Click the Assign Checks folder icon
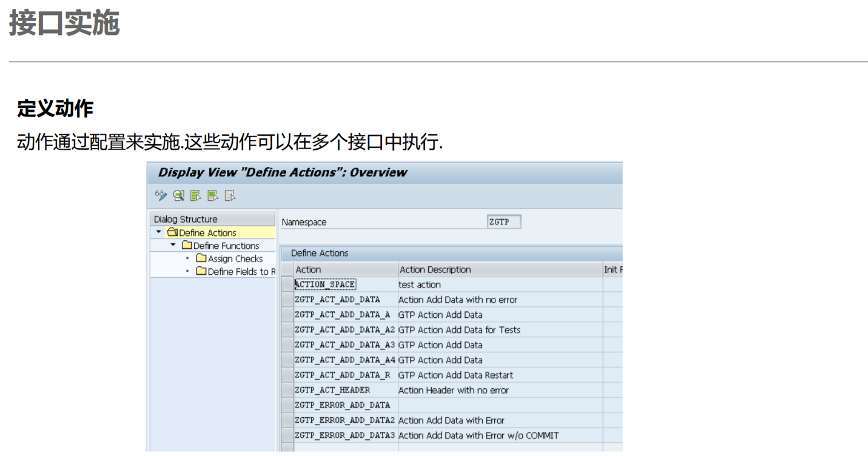868x456 pixels. pyautogui.click(x=202, y=258)
